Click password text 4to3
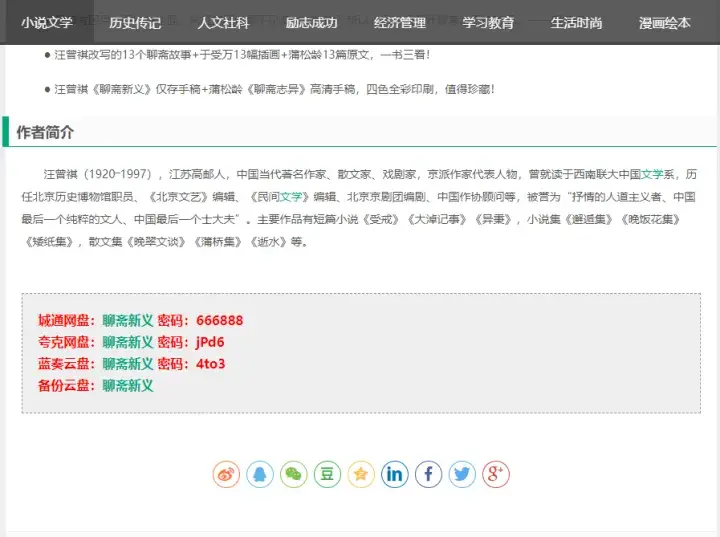This screenshot has height=537, width=720. tap(210, 363)
